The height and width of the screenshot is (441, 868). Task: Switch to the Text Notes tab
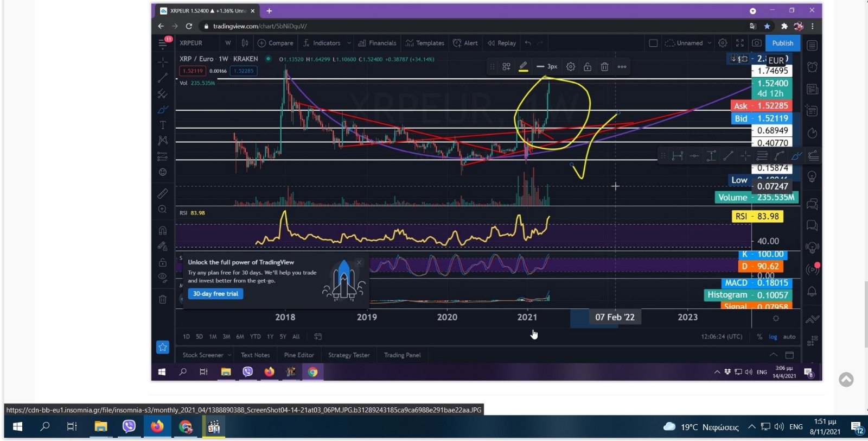[255, 355]
